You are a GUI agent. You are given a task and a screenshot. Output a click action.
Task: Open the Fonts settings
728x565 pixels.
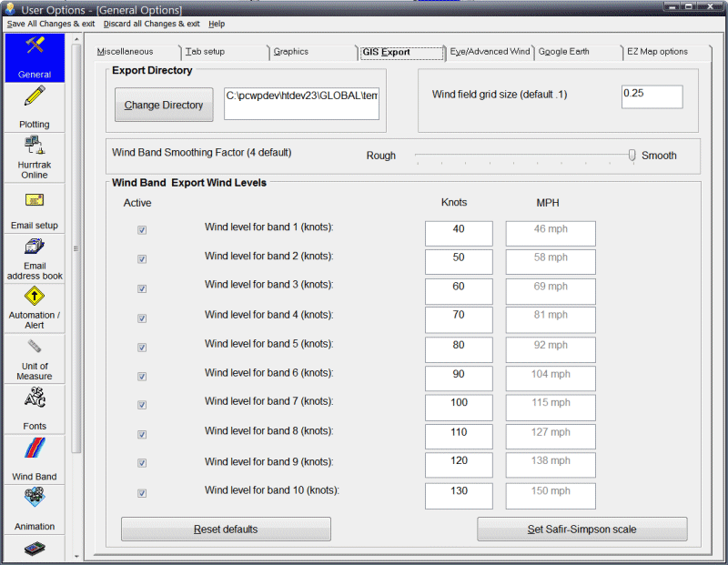[35, 408]
